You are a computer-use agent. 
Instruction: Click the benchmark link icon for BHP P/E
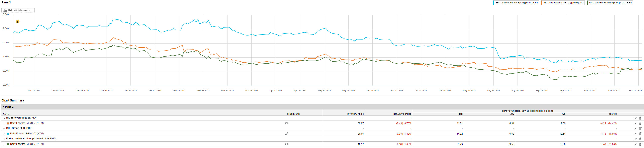point(287,134)
